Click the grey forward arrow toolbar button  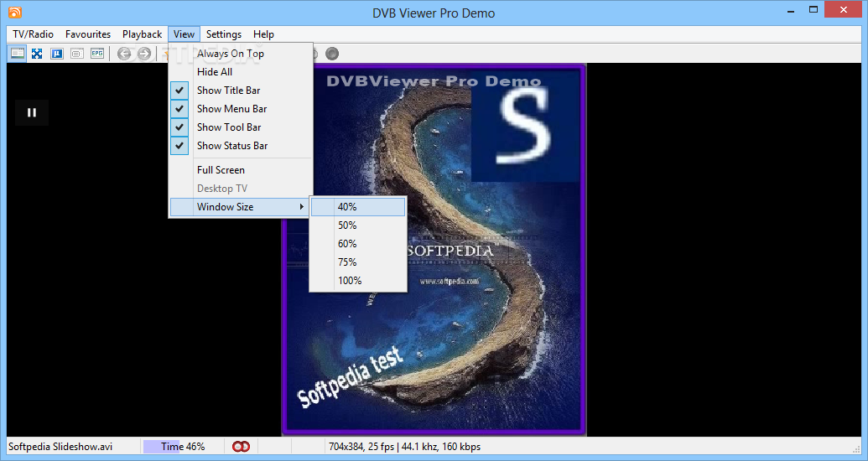coord(144,54)
